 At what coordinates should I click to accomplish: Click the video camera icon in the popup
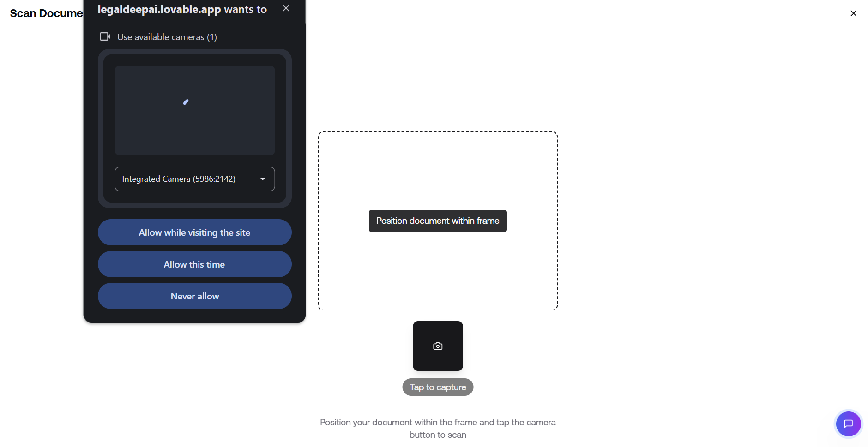[105, 36]
